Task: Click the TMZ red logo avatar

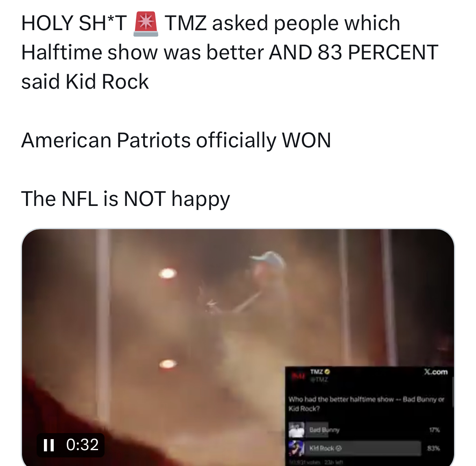Action: (298, 376)
